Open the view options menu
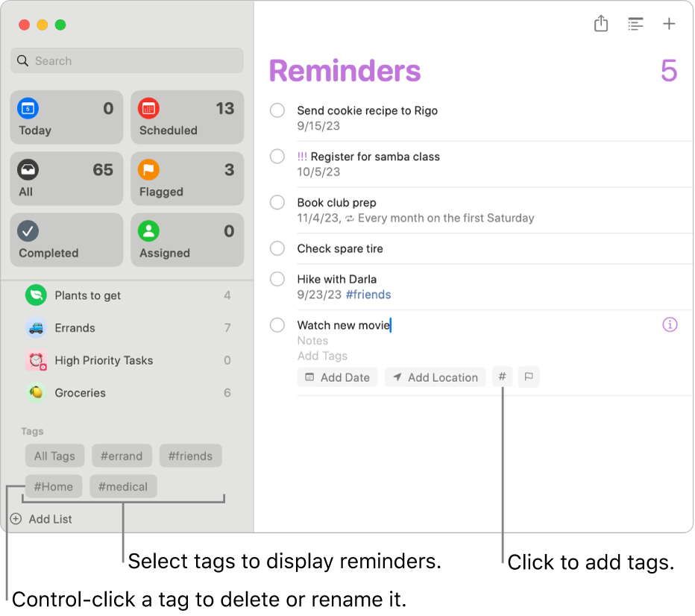The image size is (695, 616). point(635,23)
